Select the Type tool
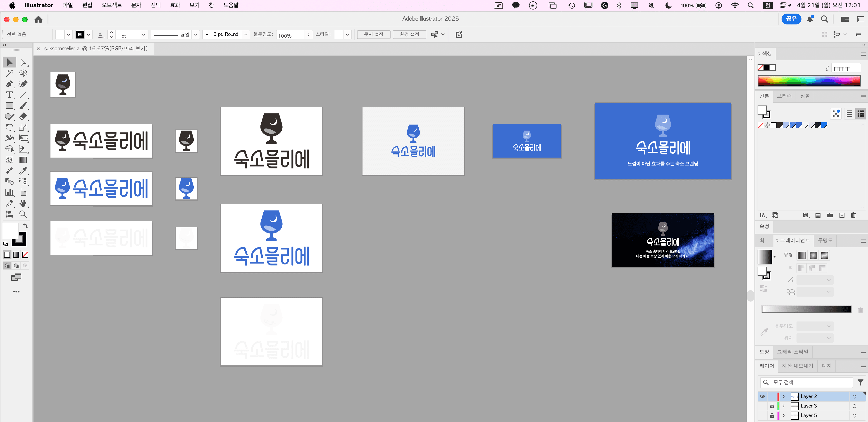The image size is (868, 422). [x=10, y=95]
